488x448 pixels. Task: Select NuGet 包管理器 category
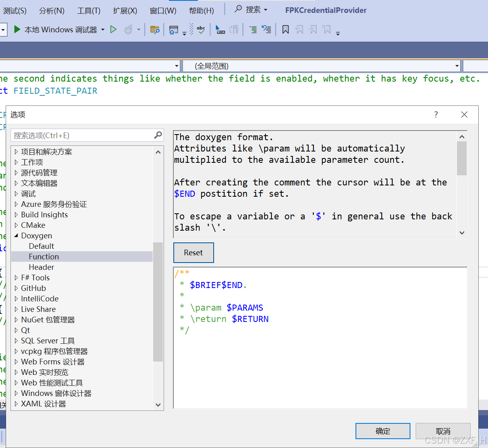tap(48, 320)
